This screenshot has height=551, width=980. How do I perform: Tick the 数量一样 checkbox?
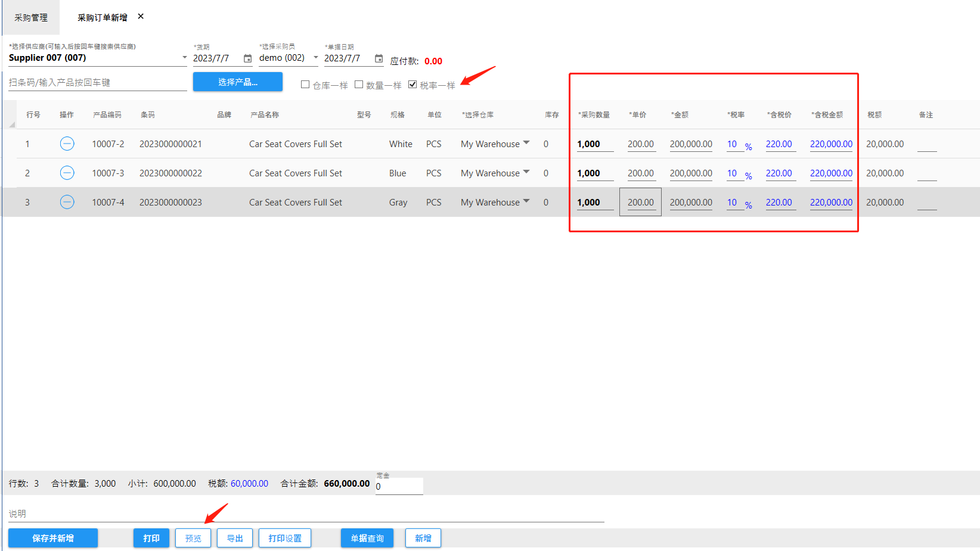coord(359,85)
